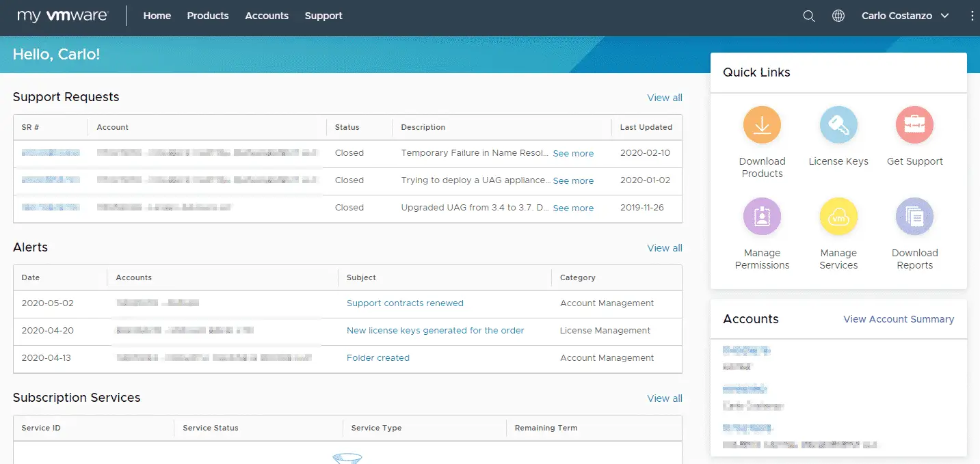
Task: Click the Get Support briefcase icon
Action: tap(914, 125)
